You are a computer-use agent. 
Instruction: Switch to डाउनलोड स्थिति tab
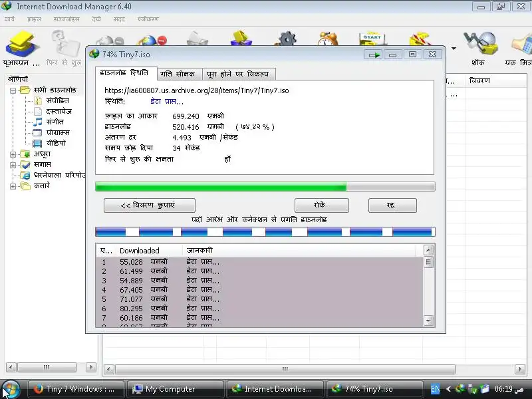click(124, 73)
